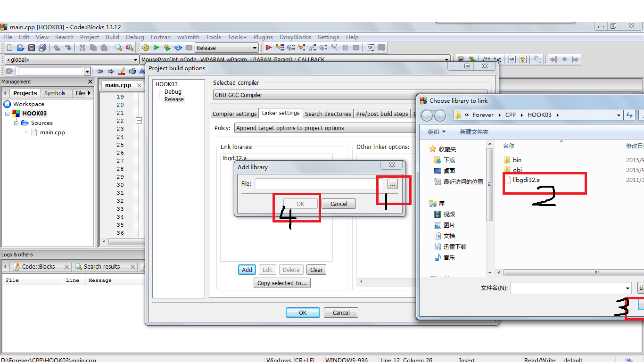Click the Cut scissors icon
The width and height of the screenshot is (644, 362).
coord(83,48)
